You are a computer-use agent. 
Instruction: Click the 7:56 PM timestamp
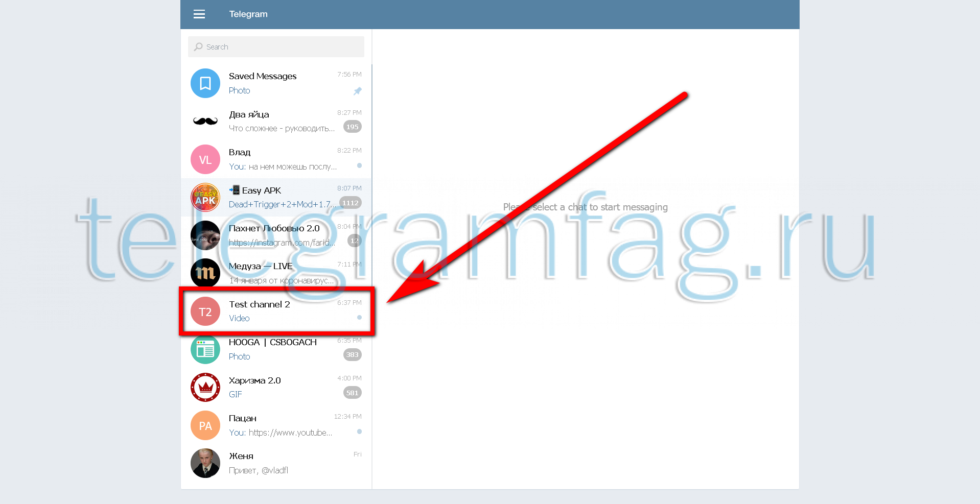coord(349,75)
